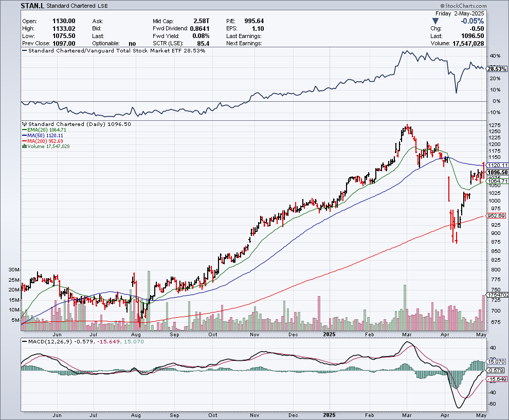Click the header Last value 1096.50

tap(472, 36)
